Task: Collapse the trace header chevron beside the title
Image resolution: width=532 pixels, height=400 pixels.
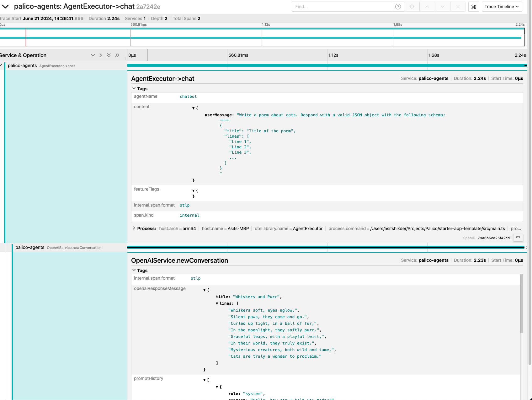Action: [x=5, y=7]
